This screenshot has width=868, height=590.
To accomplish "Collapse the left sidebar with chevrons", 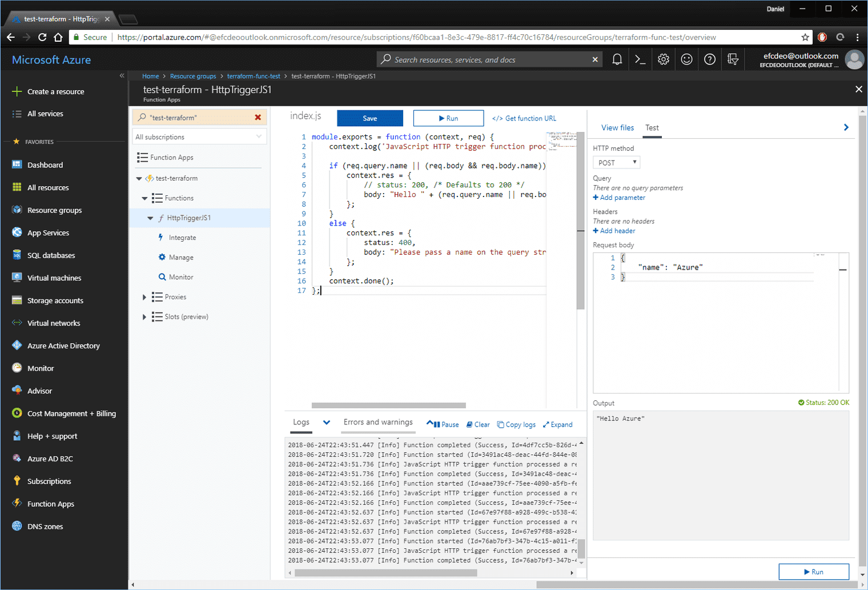I will click(x=122, y=75).
